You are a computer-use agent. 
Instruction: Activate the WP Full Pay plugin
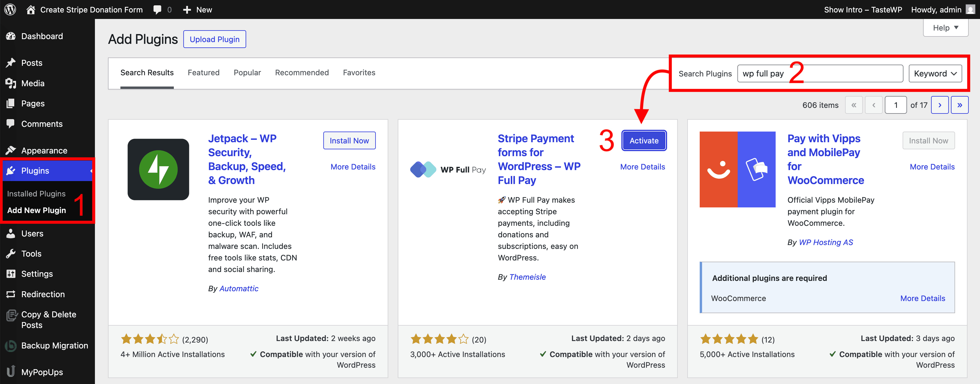(x=644, y=140)
